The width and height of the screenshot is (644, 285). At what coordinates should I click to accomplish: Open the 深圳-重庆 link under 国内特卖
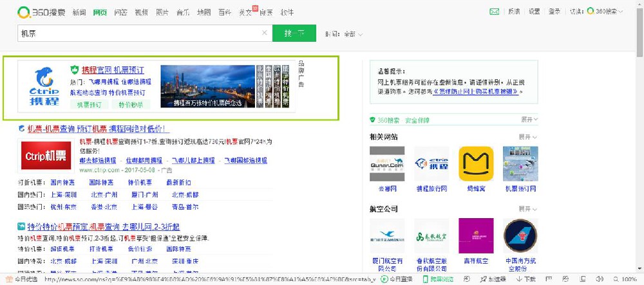(185, 261)
